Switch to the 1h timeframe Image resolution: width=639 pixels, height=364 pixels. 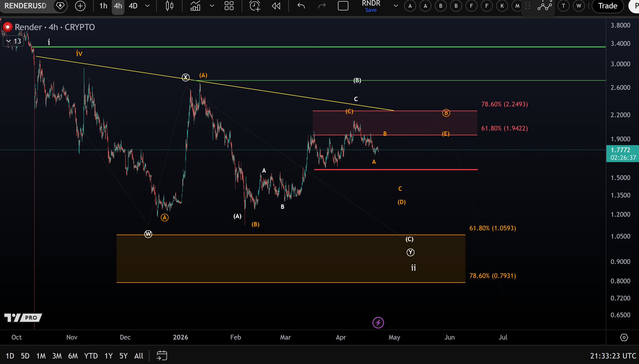click(103, 6)
